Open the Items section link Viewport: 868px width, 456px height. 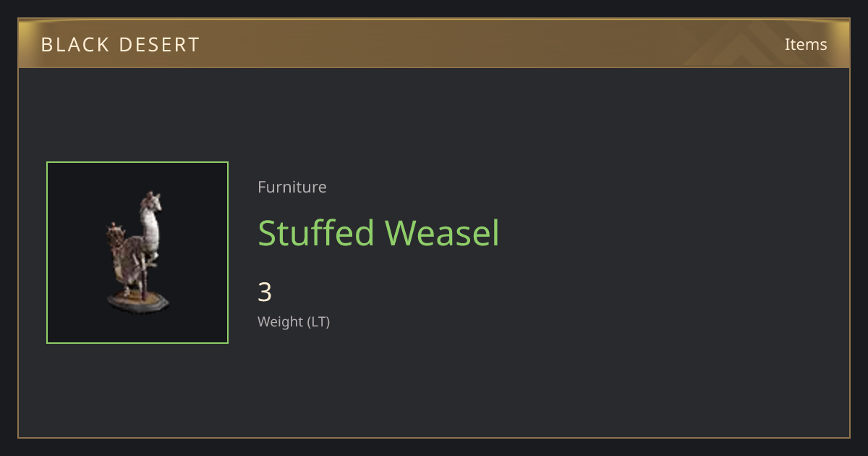point(806,44)
